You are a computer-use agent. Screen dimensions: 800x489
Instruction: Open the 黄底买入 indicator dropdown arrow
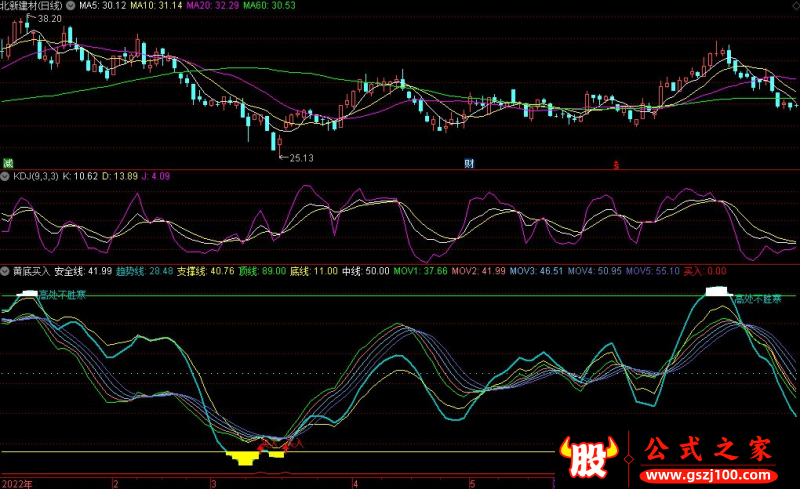coord(6,271)
